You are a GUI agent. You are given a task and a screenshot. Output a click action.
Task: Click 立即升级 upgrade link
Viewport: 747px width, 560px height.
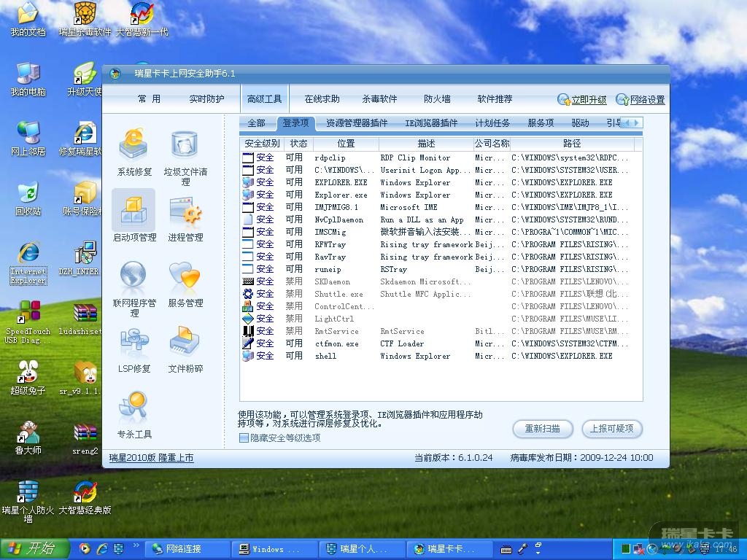pyautogui.click(x=582, y=99)
